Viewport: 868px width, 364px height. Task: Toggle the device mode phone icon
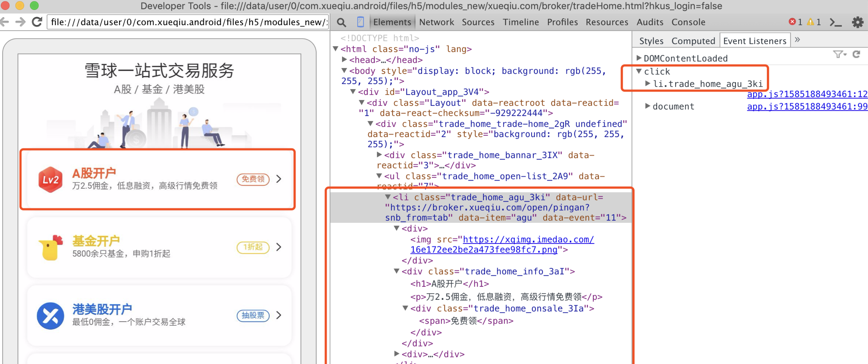360,22
